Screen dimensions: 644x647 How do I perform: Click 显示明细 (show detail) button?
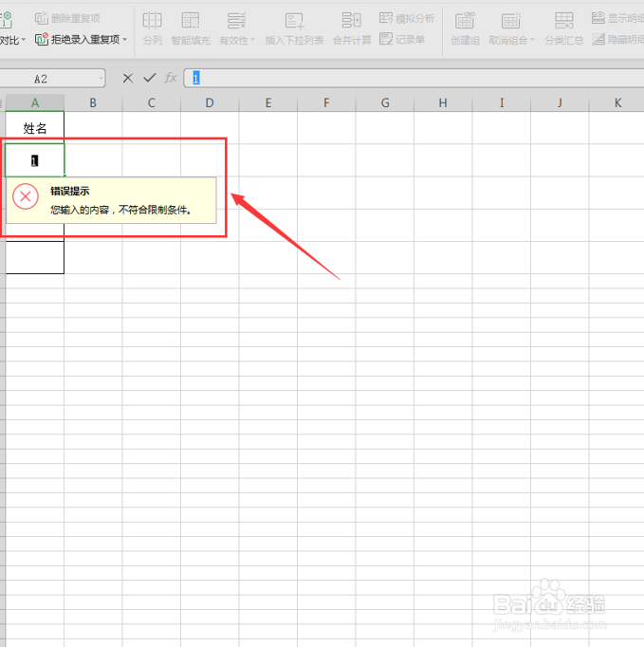617,18
